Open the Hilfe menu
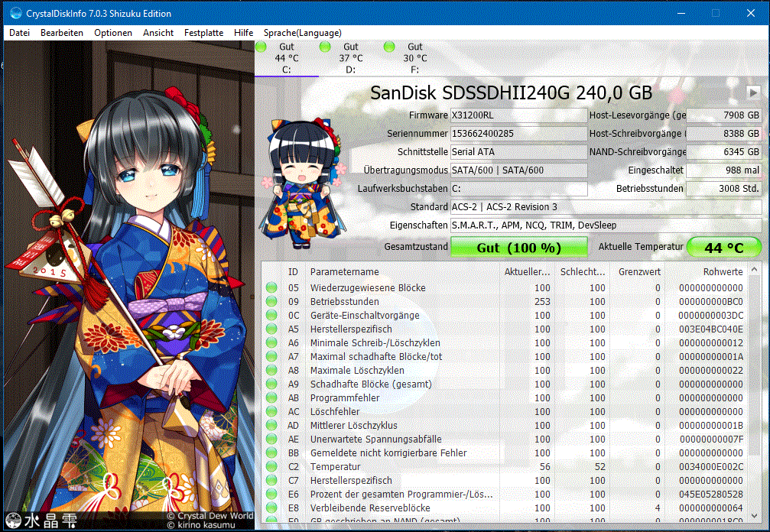Image resolution: width=770 pixels, height=532 pixels. (x=244, y=33)
